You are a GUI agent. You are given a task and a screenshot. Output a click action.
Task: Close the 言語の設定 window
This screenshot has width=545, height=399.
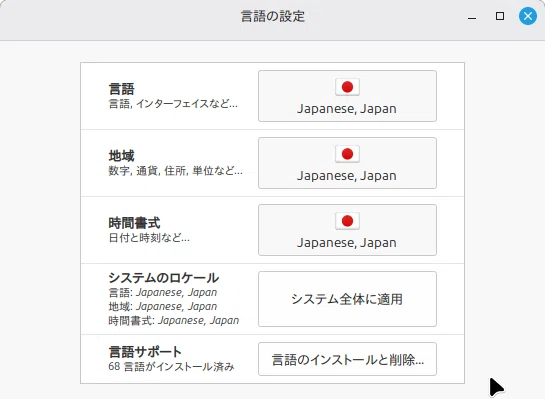(528, 16)
